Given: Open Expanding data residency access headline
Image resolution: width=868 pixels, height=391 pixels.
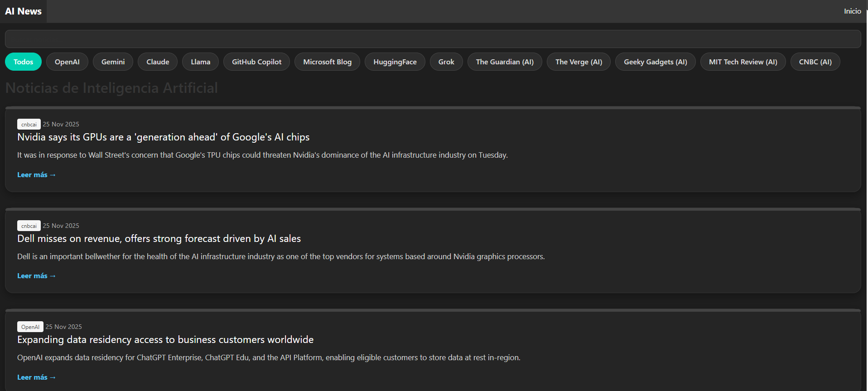Looking at the screenshot, I should click(165, 340).
